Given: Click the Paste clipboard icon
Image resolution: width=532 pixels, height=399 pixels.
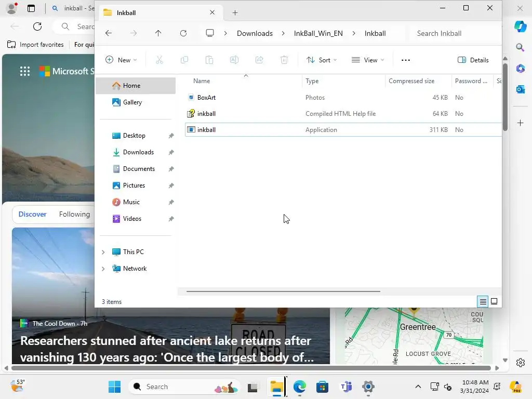Looking at the screenshot, I should [x=209, y=60].
